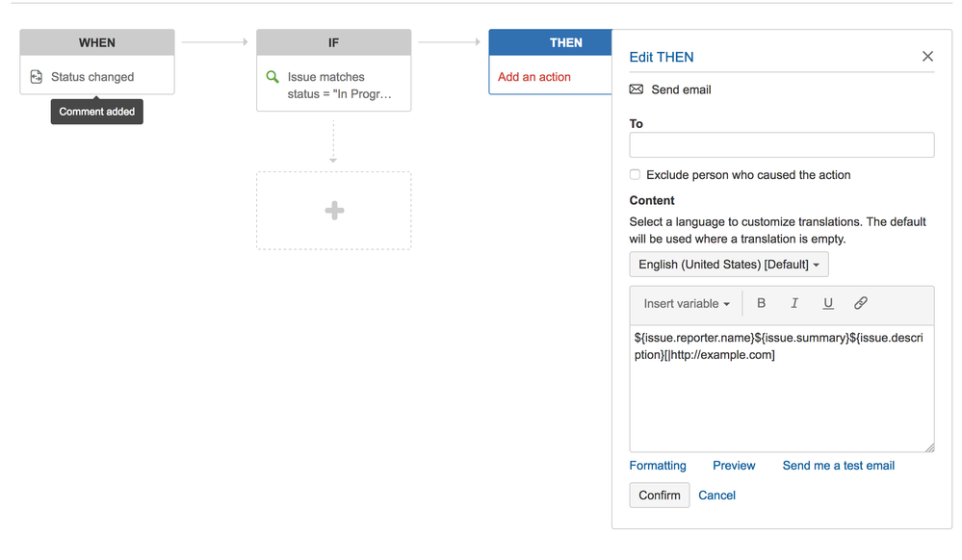The image size is (962, 560).
Task: Open the Preview link
Action: (734, 466)
